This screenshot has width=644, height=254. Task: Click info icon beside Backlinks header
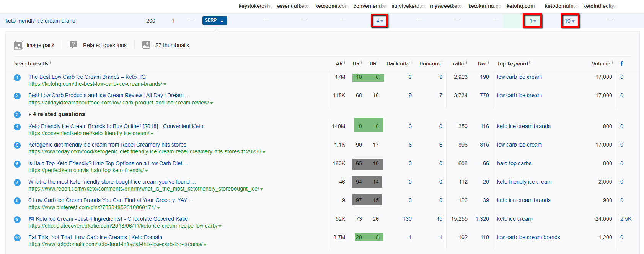[411, 62]
